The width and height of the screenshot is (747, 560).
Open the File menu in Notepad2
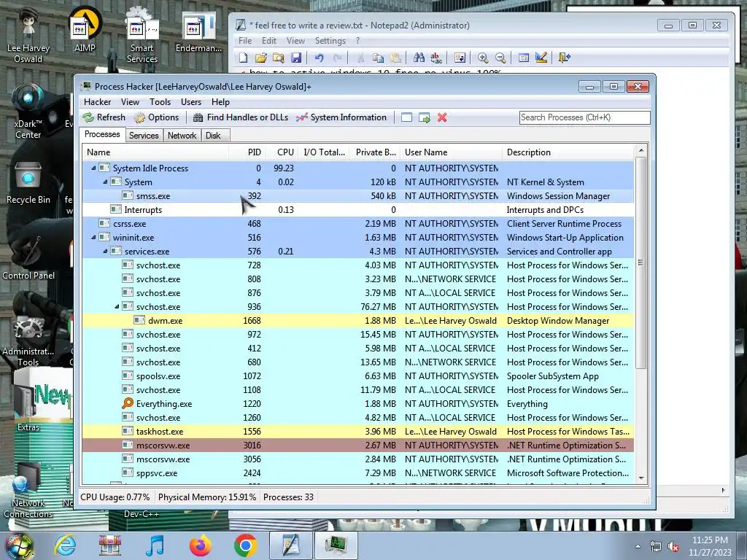[x=245, y=41]
